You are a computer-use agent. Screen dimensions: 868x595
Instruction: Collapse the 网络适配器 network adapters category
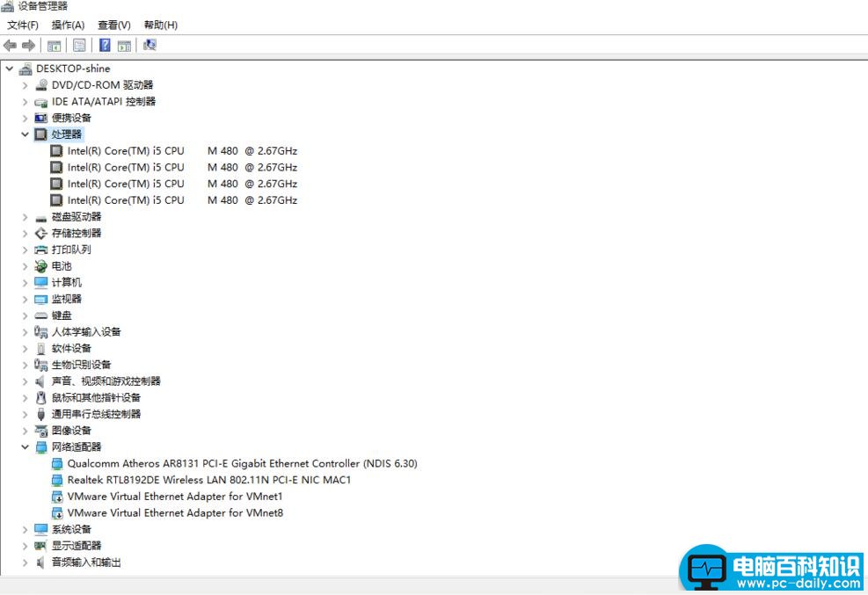[x=25, y=447]
